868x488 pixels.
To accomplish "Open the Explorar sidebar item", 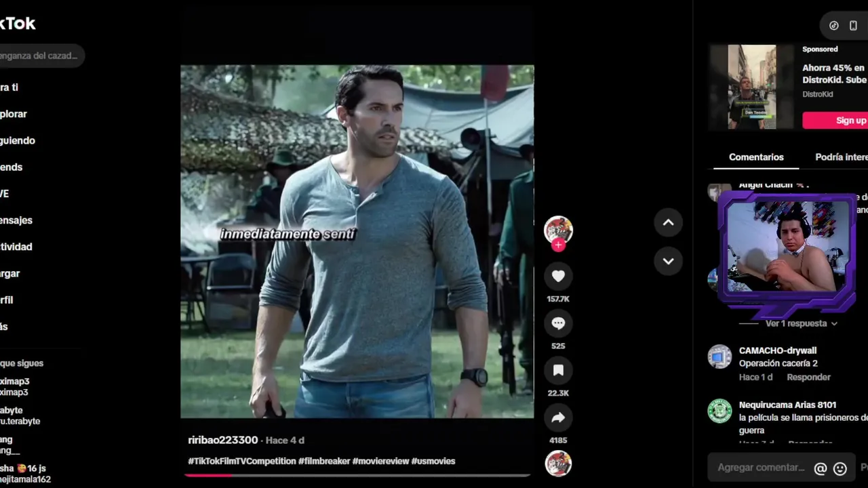I will [x=14, y=114].
